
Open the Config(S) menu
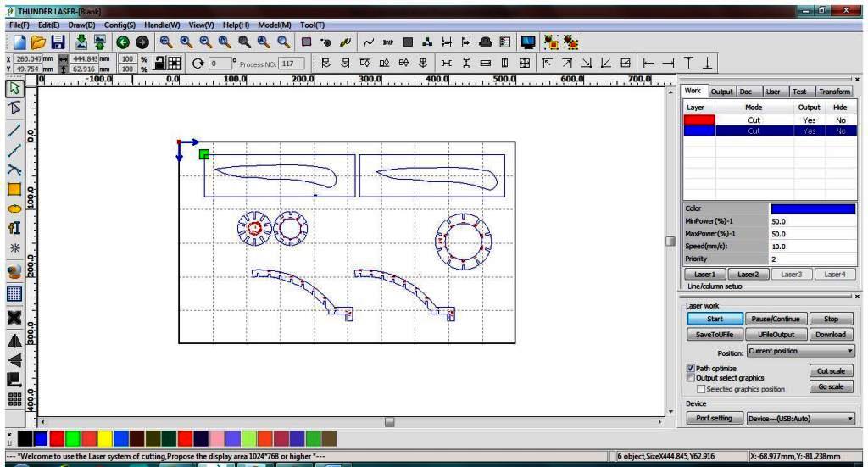click(120, 25)
